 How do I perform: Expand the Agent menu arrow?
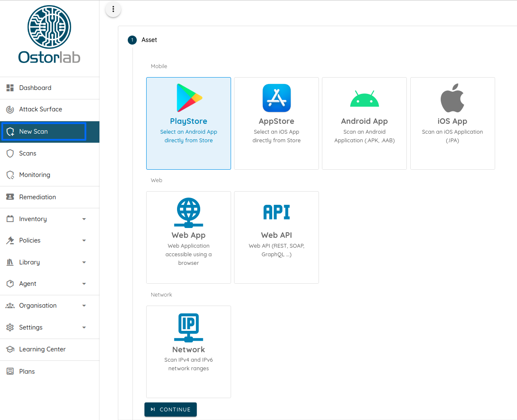click(x=84, y=284)
